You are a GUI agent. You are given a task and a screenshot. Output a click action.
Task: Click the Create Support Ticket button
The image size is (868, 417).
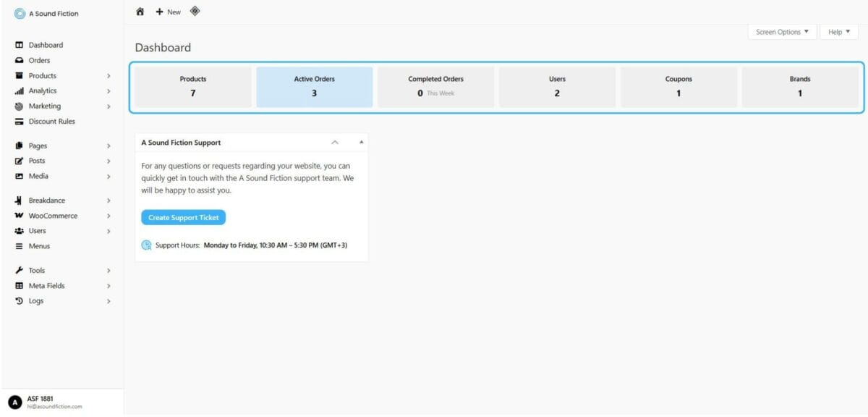click(183, 217)
